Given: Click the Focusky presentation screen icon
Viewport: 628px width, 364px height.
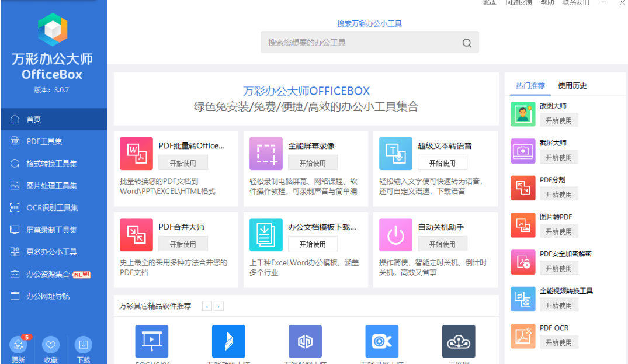Looking at the screenshot, I should point(151,341).
